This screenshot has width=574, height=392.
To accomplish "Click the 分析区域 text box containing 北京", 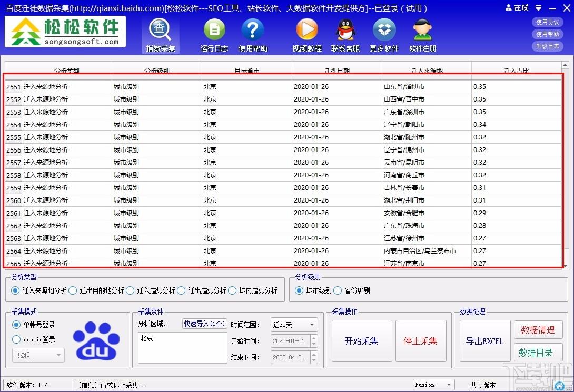I will click(x=183, y=348).
